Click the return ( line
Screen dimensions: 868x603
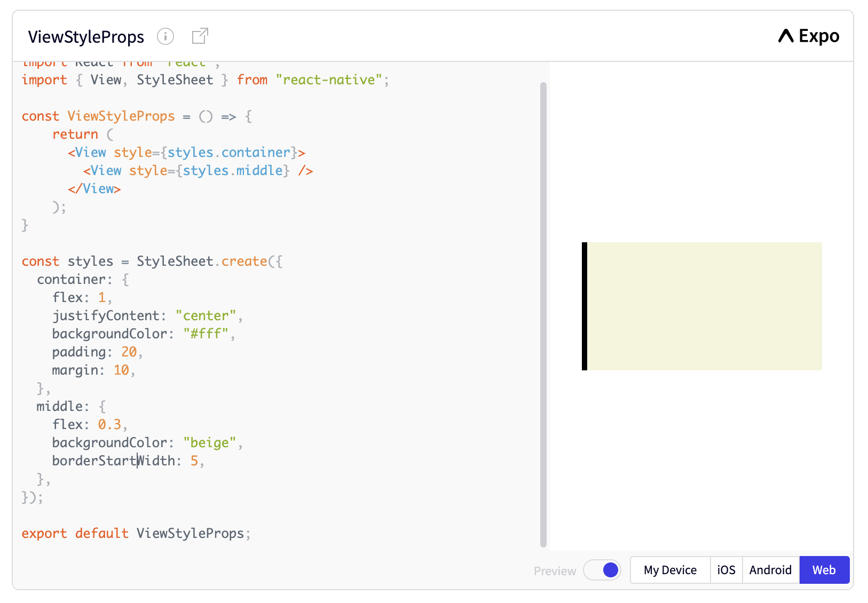click(83, 134)
